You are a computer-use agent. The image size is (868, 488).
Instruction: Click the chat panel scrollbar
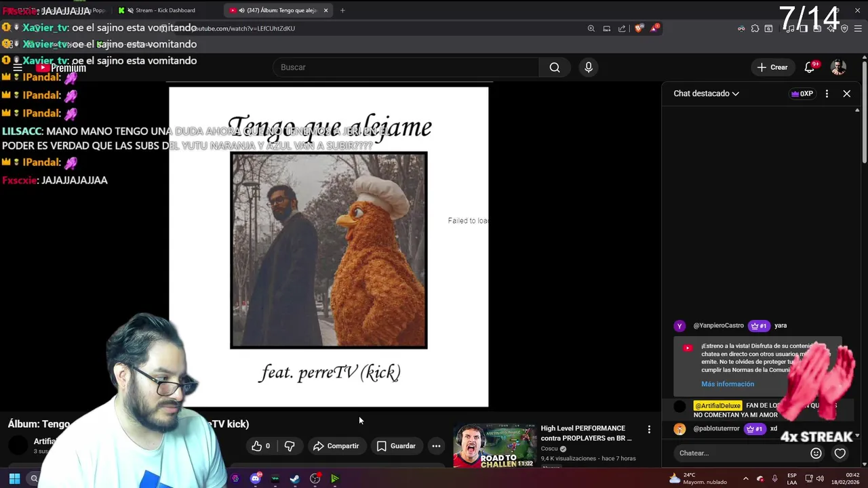point(858,271)
